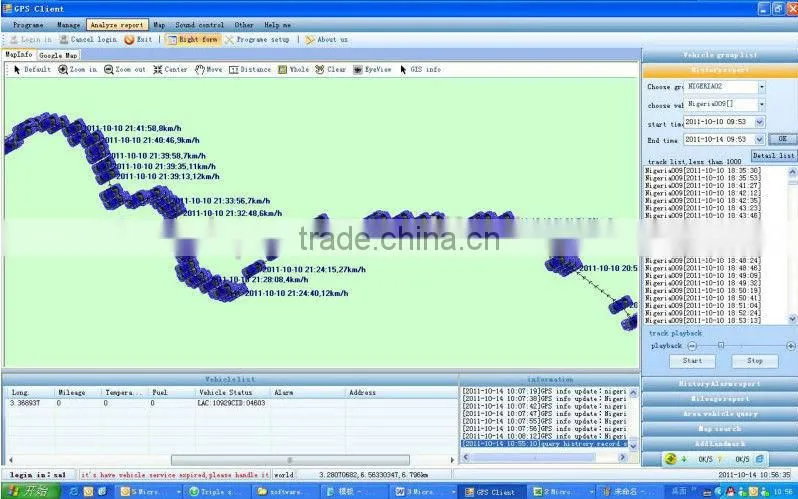
Task: Click the Vehicle Status column header
Action: [x=233, y=393]
